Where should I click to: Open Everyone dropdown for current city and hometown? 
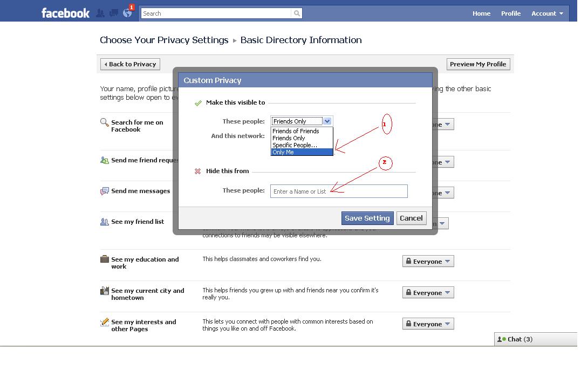coord(428,292)
